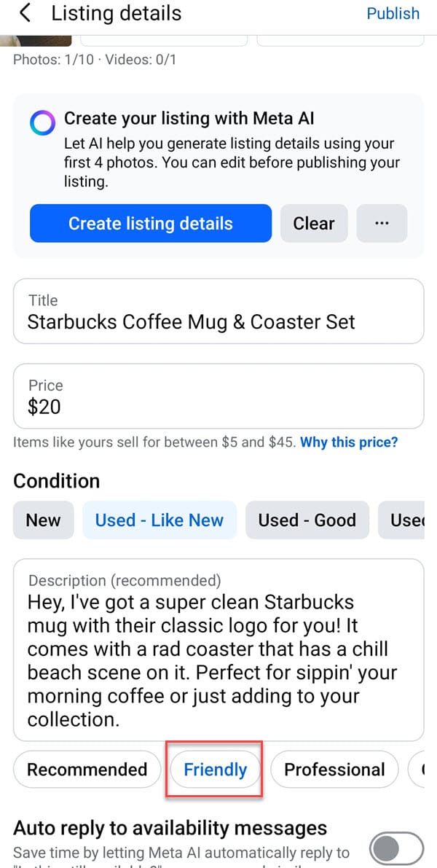The height and width of the screenshot is (868, 437).
Task: Toggle auto reply to availability messages
Action: tap(396, 848)
